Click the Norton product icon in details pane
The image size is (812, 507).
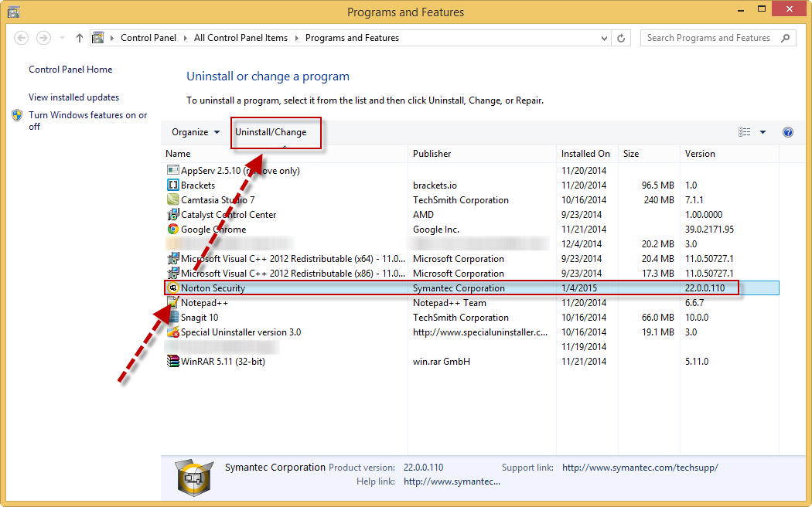coord(195,478)
